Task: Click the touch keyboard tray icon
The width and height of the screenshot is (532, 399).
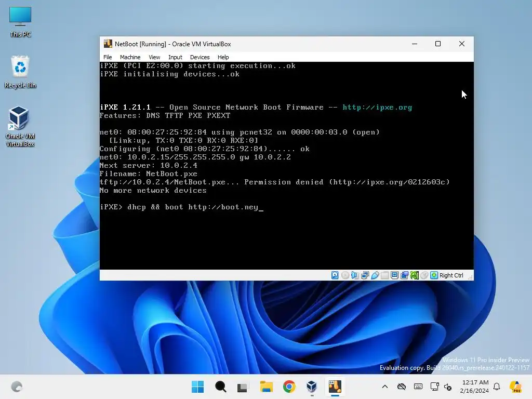Action: tap(418, 387)
